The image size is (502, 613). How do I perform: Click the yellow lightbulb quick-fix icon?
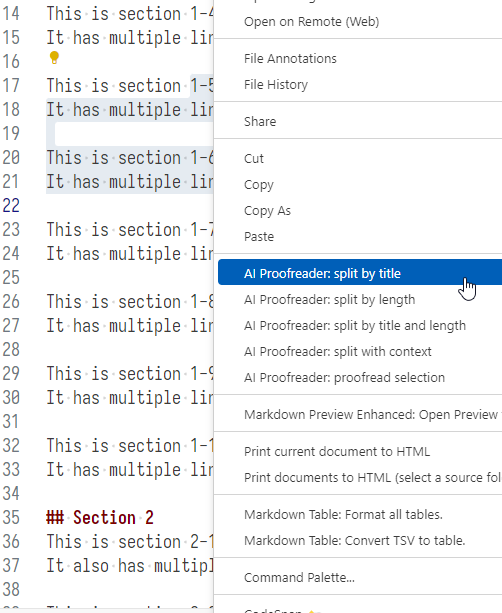point(54,57)
